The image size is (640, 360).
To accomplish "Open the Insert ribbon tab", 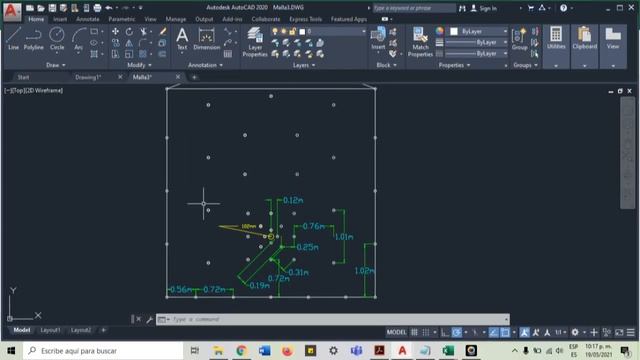I will (60, 19).
